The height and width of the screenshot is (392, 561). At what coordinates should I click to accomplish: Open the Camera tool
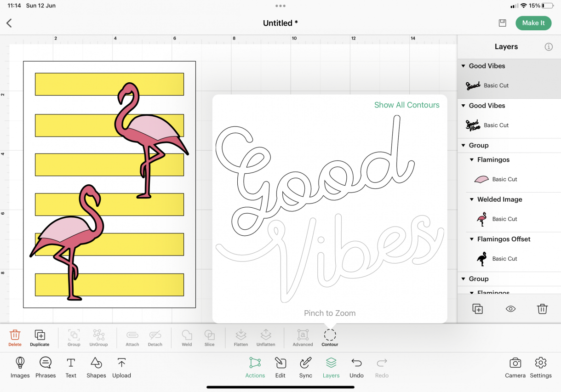[x=515, y=368]
